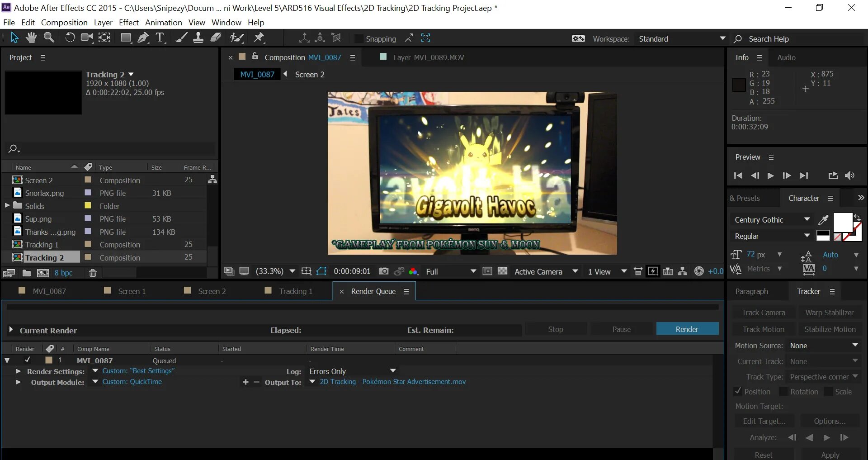Select the Brush tool
The width and height of the screenshot is (868, 460).
(x=181, y=38)
